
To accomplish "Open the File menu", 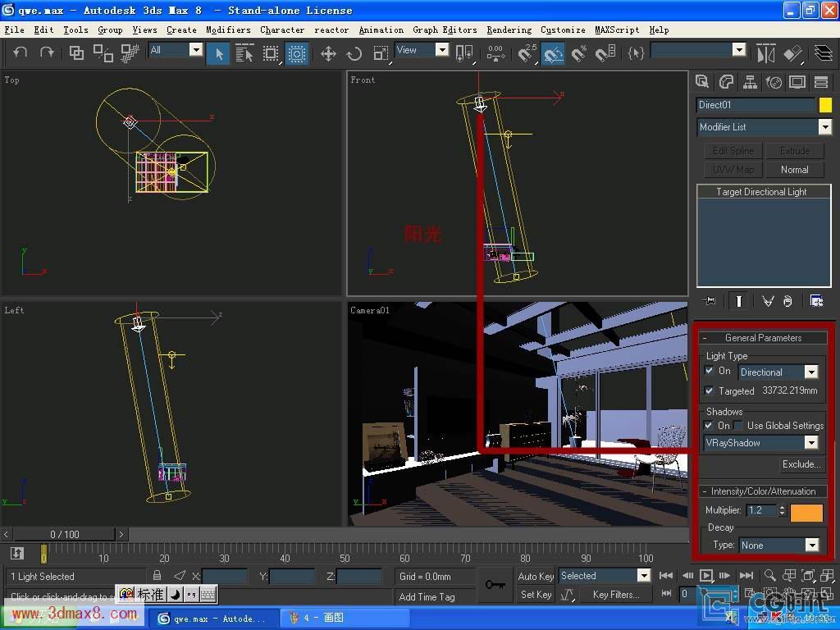I will (15, 30).
